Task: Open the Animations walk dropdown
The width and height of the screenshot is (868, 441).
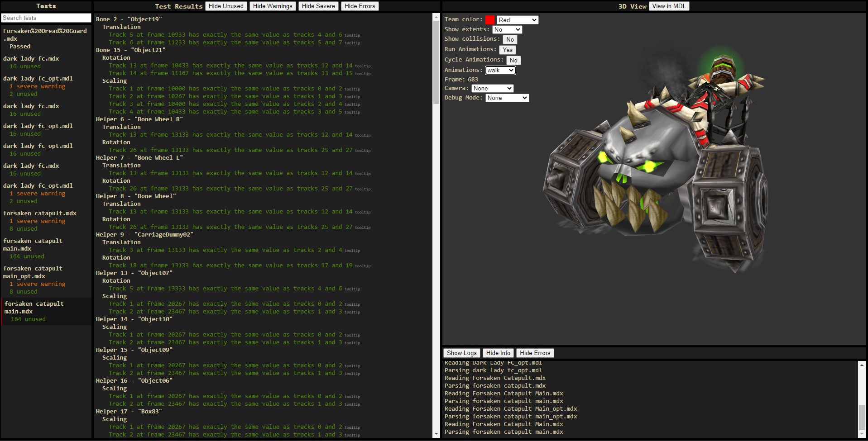Action: coord(500,70)
